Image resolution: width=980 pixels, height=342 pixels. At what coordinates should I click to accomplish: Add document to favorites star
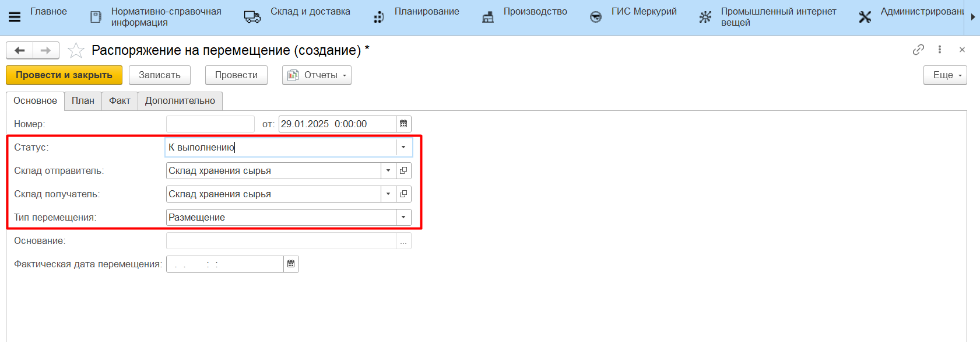(x=76, y=51)
